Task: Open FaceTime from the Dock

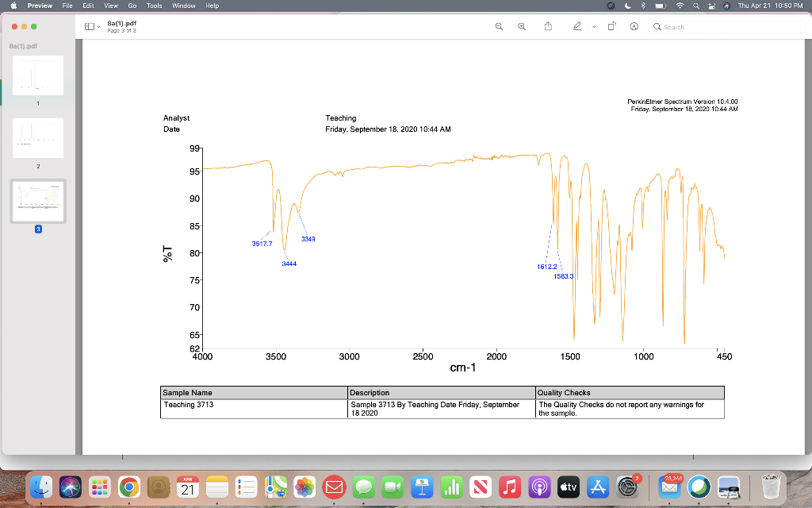Action: 393,487
